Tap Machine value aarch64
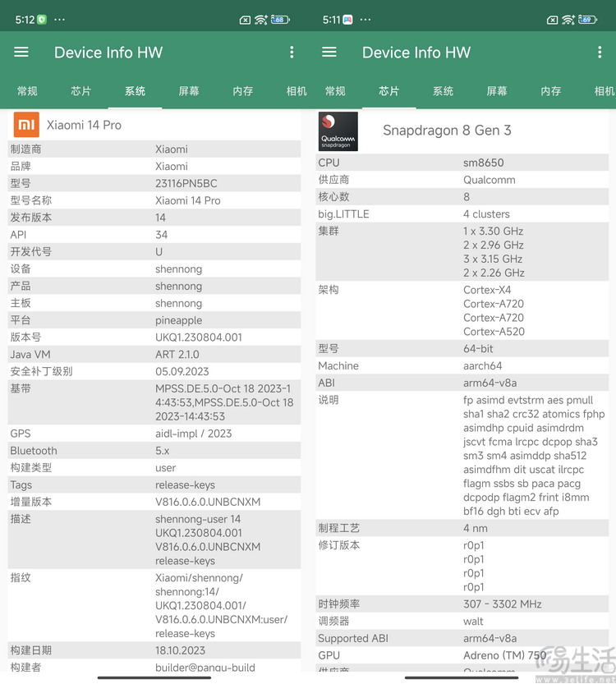616x684 pixels. (x=482, y=365)
